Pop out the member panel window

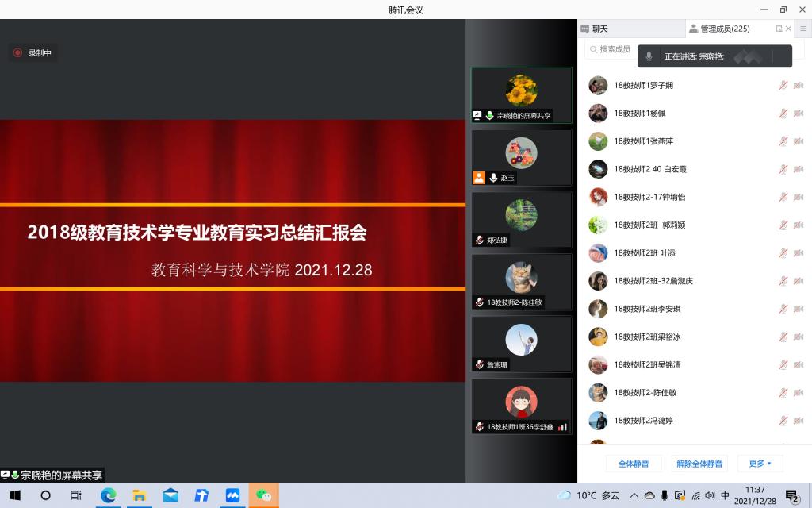779,29
